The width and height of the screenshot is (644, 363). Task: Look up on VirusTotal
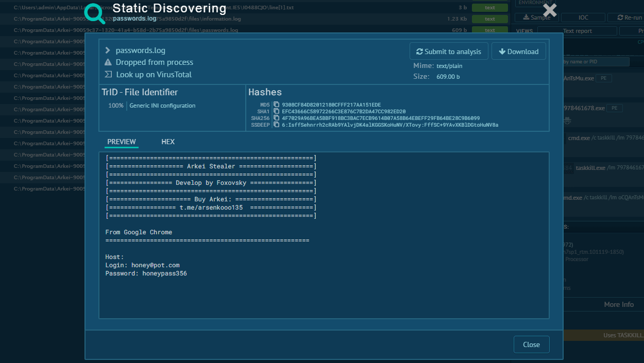pyautogui.click(x=154, y=74)
